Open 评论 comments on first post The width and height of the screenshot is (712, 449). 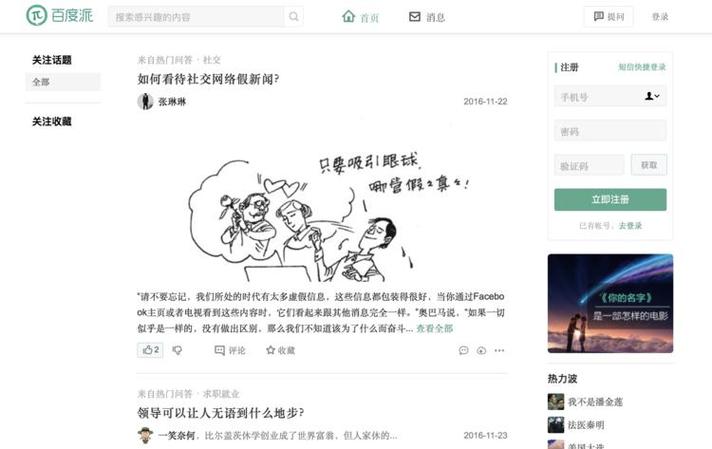coord(230,350)
